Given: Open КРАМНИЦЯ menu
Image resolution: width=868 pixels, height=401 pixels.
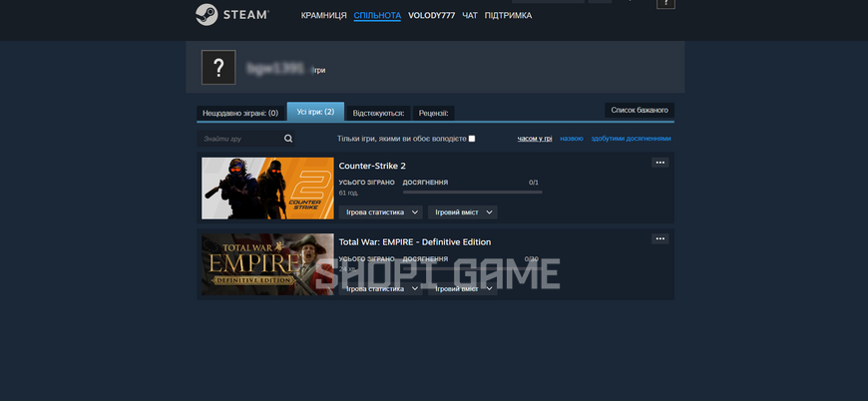Looking at the screenshot, I should pos(324,16).
